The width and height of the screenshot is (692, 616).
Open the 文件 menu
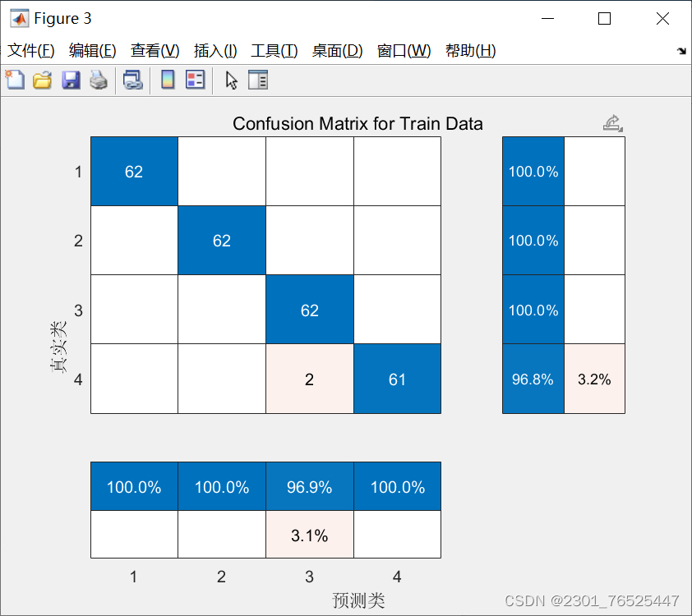click(x=31, y=50)
